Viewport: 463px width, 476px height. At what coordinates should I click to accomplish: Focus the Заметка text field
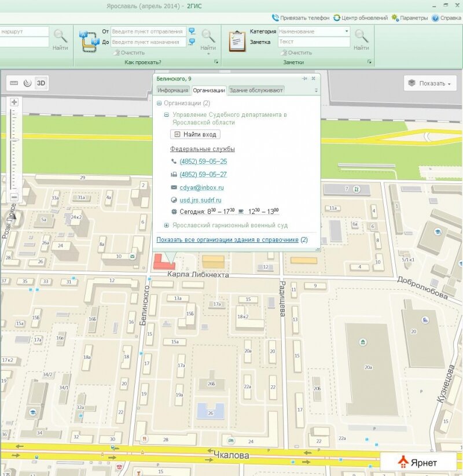(314, 42)
